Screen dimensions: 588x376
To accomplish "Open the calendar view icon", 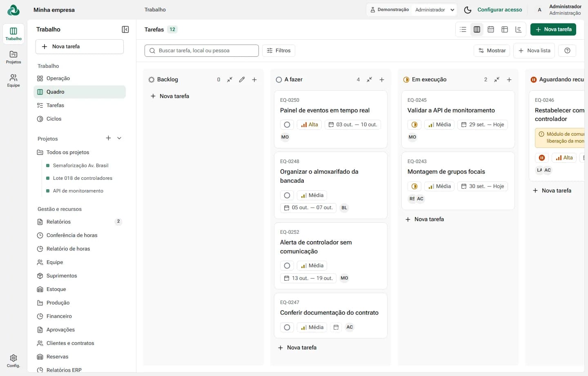I will (491, 29).
